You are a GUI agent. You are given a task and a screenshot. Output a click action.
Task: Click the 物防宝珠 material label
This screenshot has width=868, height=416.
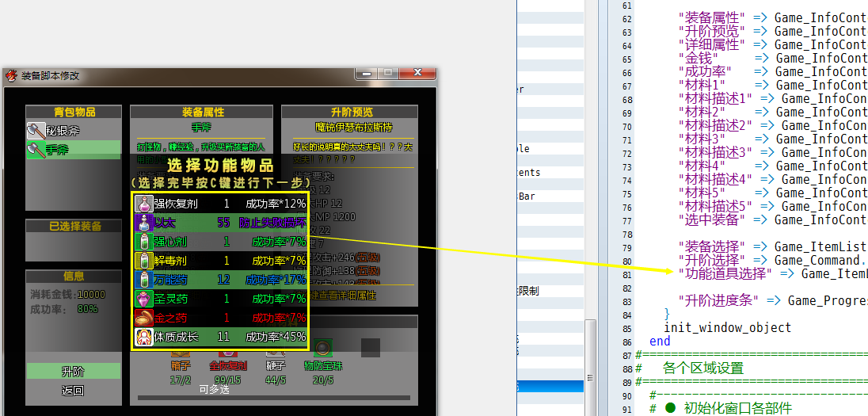pyautogui.click(x=323, y=366)
